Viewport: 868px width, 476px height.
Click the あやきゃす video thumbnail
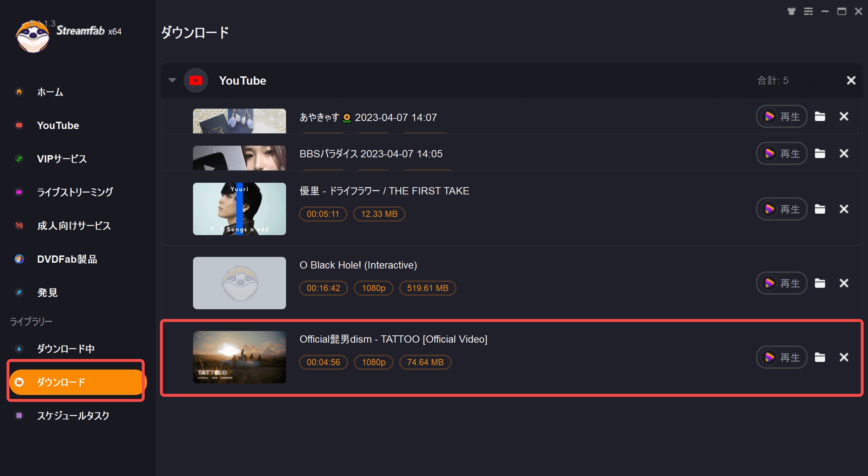pos(240,121)
